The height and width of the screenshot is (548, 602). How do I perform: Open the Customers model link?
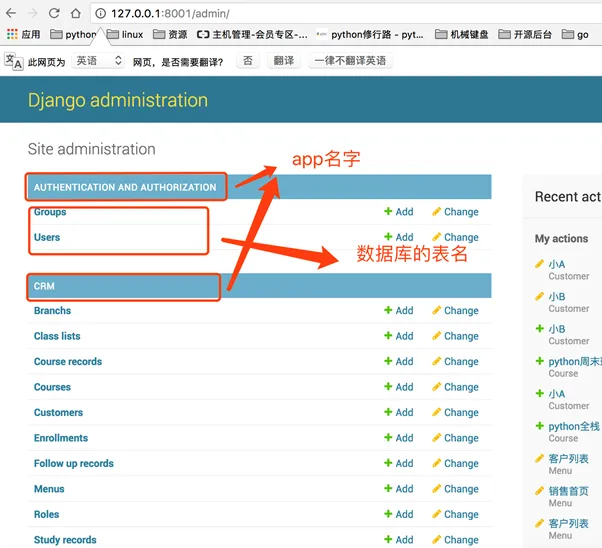pyautogui.click(x=58, y=412)
